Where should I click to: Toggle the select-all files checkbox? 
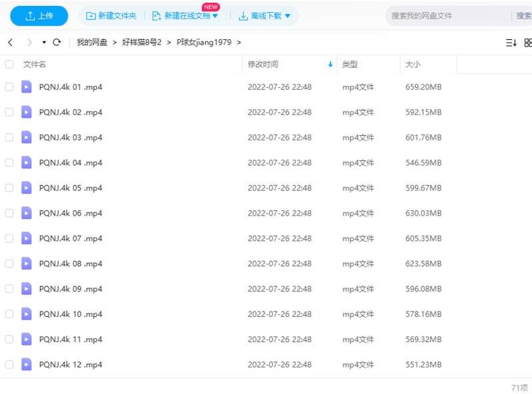click(x=9, y=65)
